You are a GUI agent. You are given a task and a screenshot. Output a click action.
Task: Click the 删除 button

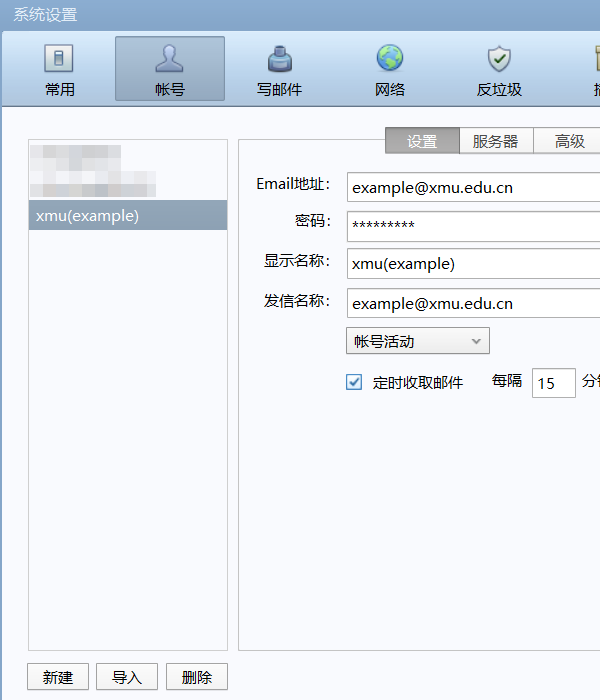point(197,677)
